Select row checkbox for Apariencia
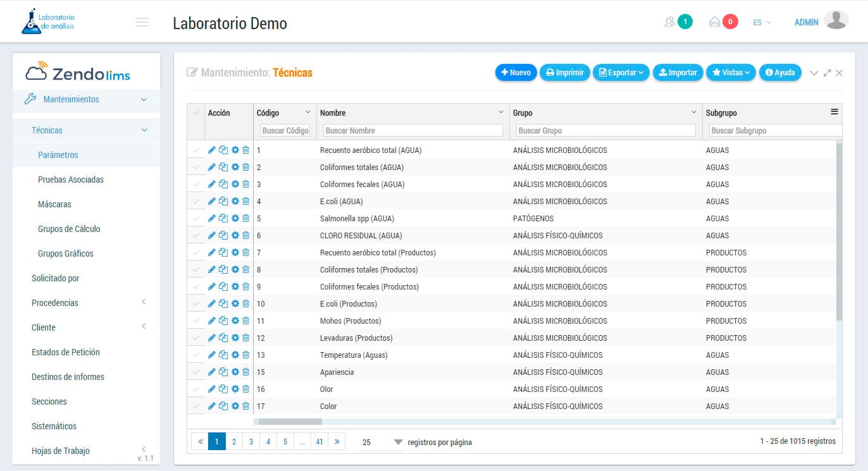This screenshot has height=471, width=868. (196, 372)
